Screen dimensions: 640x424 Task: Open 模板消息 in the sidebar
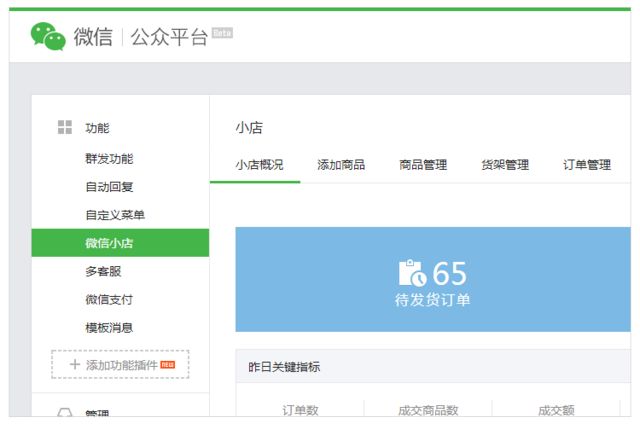(109, 327)
